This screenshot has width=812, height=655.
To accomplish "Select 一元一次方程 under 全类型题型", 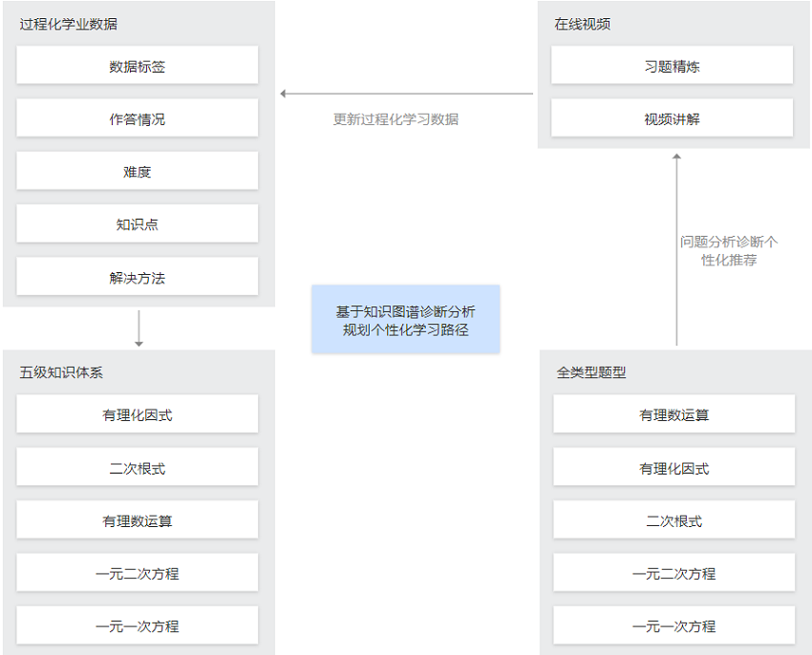I will click(x=673, y=625).
